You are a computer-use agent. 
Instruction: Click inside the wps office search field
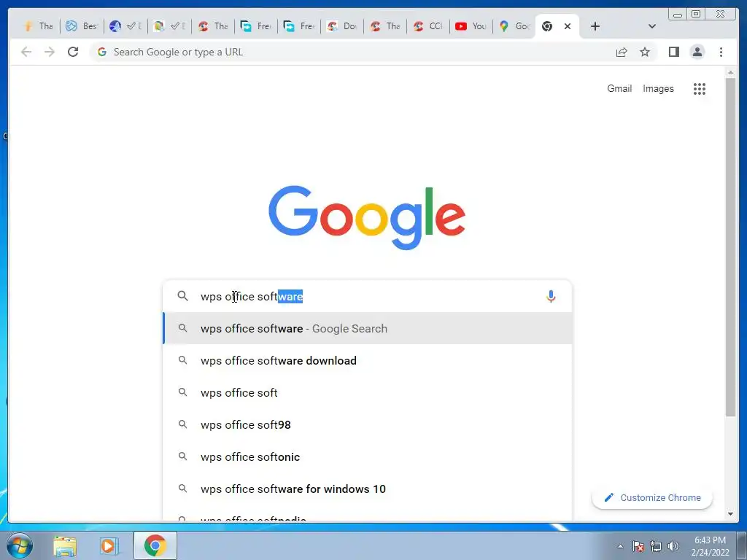[x=367, y=296]
